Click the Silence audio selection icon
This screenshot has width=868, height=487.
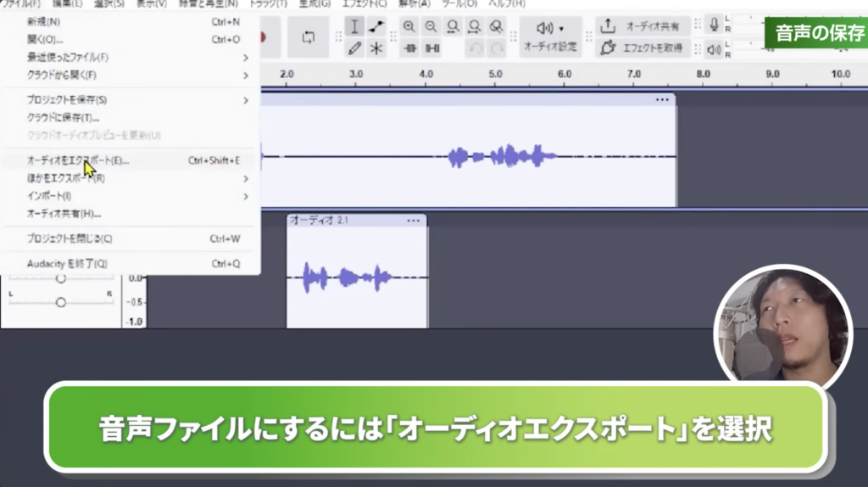tap(431, 48)
